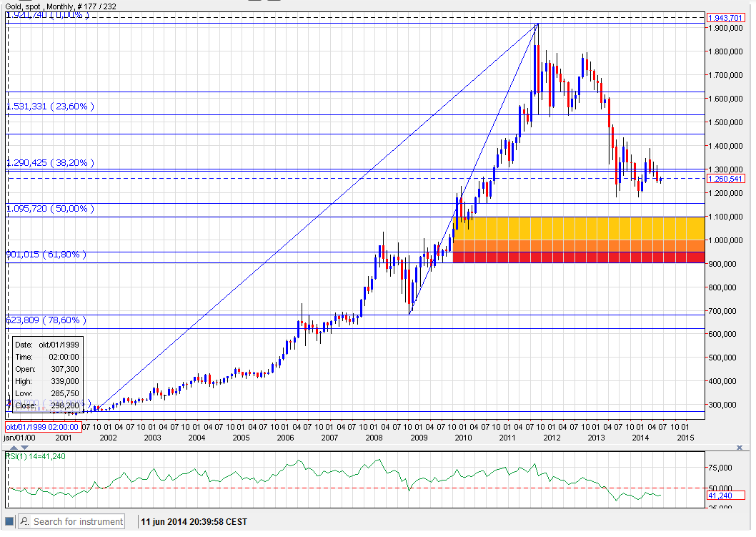
Task: Click the yellow shaded price zone
Action: (x=579, y=228)
